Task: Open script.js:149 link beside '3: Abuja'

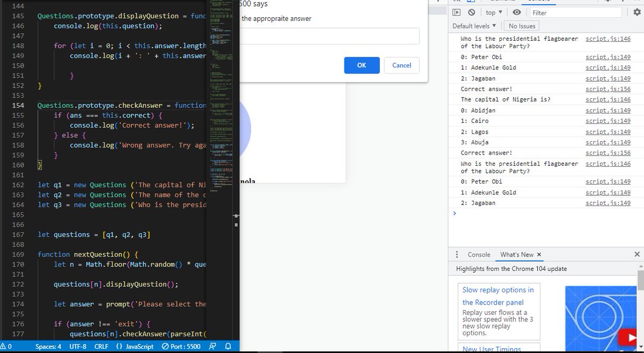Action: click(x=608, y=142)
